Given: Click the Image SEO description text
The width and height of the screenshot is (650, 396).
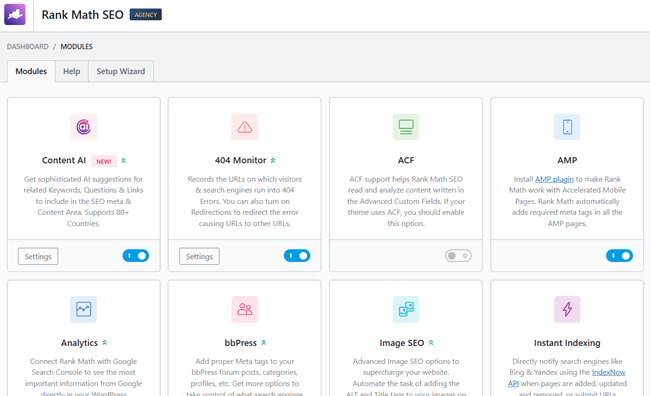Looking at the screenshot, I should 406,377.
